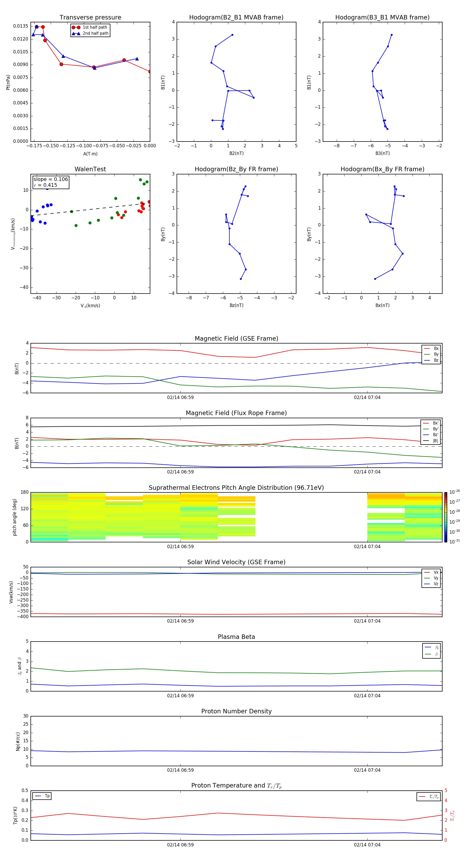Click the "Hodogram(B3_B1 MVAB frame)" title
The height and width of the screenshot is (868, 473).
382,18
